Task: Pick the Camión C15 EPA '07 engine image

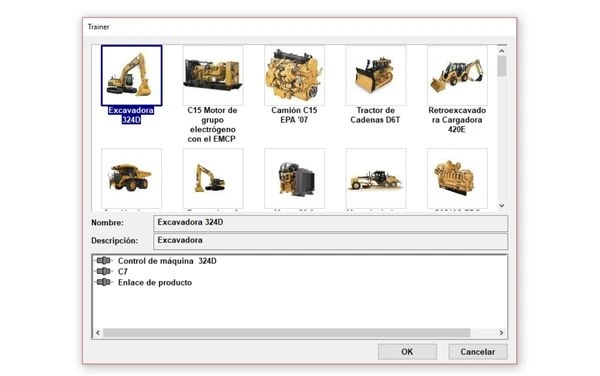Action: pyautogui.click(x=294, y=75)
